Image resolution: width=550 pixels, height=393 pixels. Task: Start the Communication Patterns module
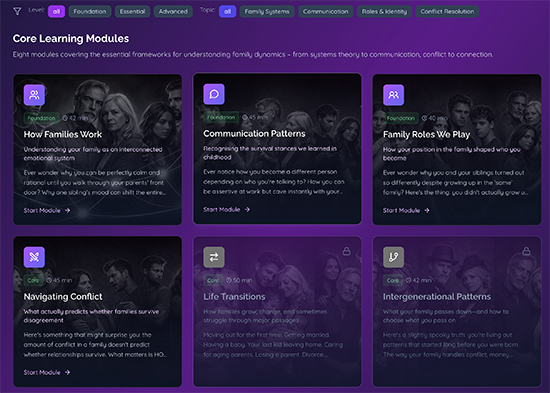pyautogui.click(x=227, y=209)
